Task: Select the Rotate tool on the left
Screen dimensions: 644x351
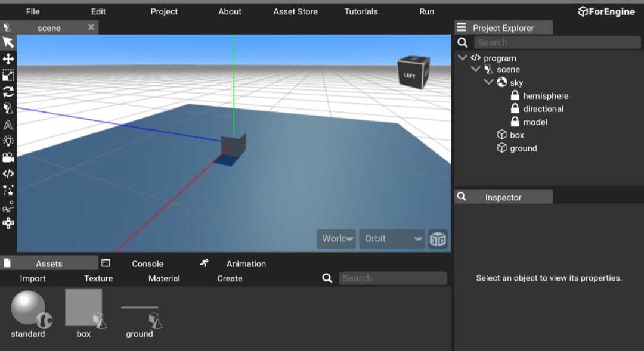Action: [x=8, y=91]
